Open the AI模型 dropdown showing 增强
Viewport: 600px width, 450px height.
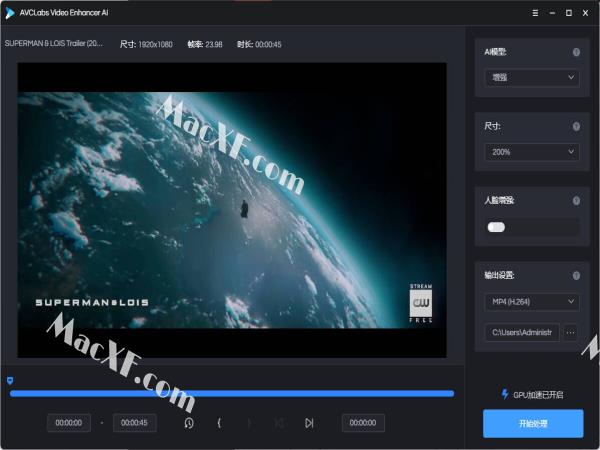tap(532, 78)
